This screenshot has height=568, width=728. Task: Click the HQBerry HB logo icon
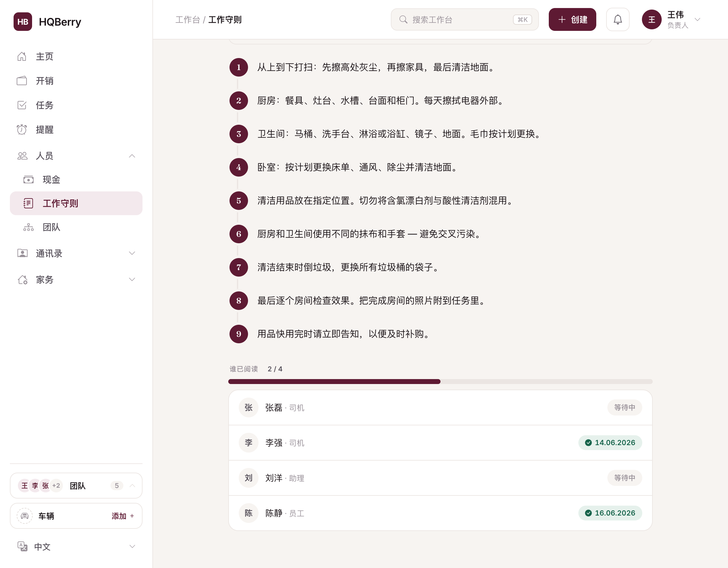pos(23,22)
